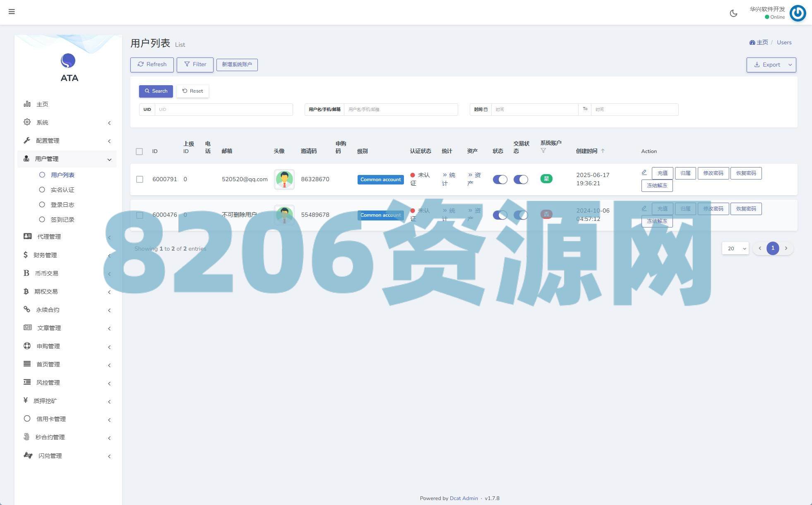Click the hamburger menu icon
The image size is (812, 505).
(12, 12)
